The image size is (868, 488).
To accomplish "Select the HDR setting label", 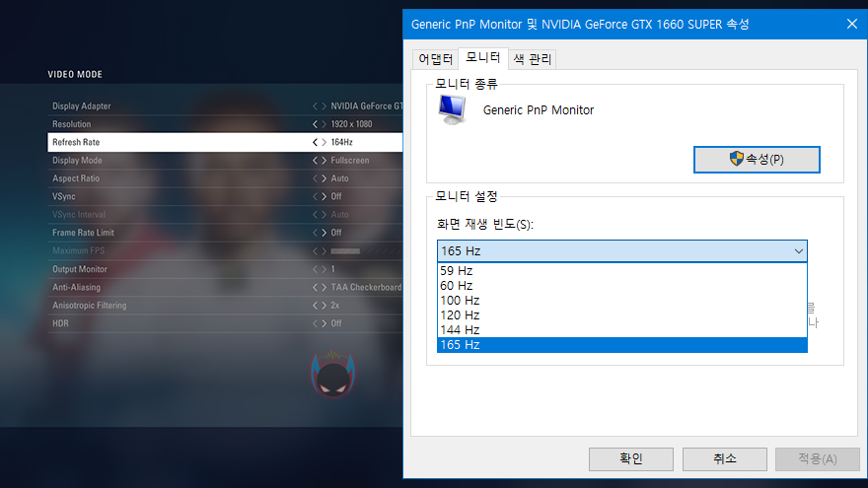I will click(60, 323).
